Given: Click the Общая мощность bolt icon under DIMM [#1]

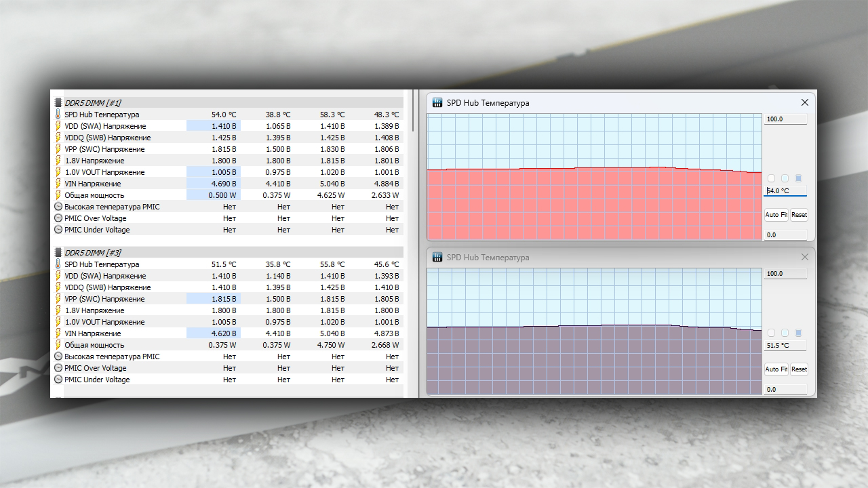Looking at the screenshot, I should pyautogui.click(x=58, y=195).
